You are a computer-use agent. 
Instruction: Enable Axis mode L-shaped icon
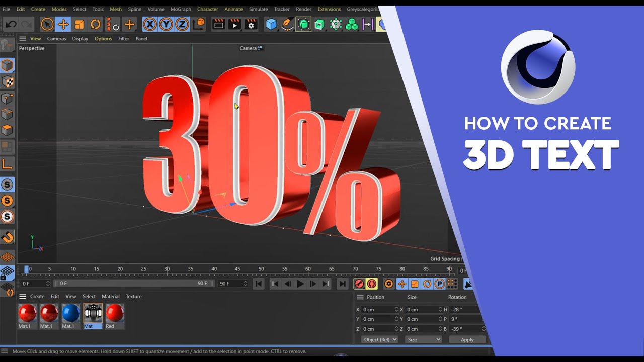(x=7, y=164)
